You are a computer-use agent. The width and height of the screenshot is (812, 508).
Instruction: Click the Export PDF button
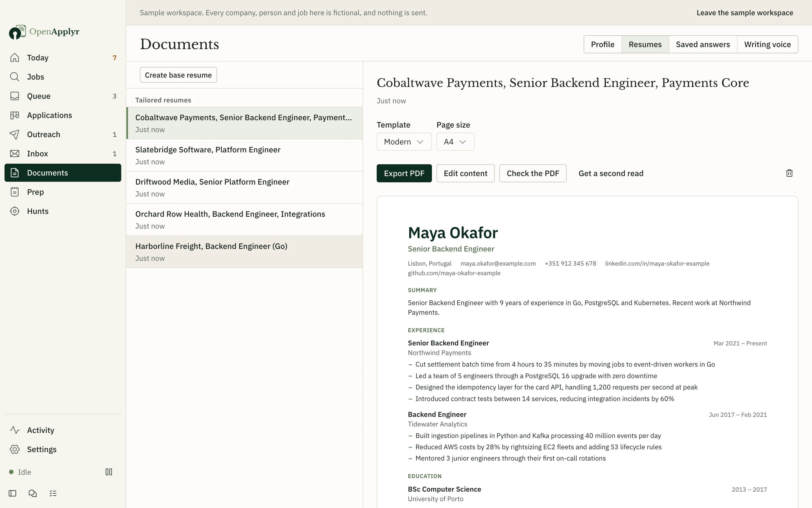coord(404,173)
